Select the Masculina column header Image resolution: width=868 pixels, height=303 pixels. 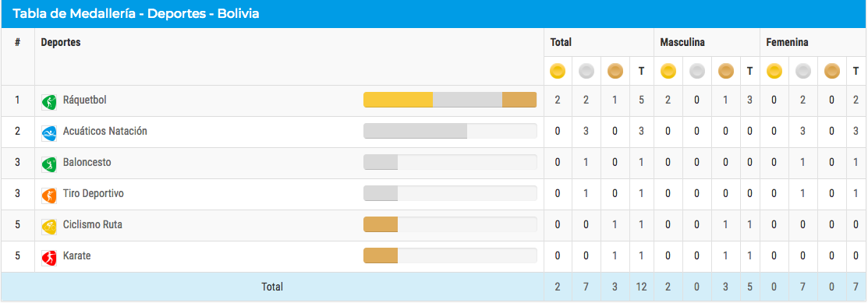click(682, 43)
